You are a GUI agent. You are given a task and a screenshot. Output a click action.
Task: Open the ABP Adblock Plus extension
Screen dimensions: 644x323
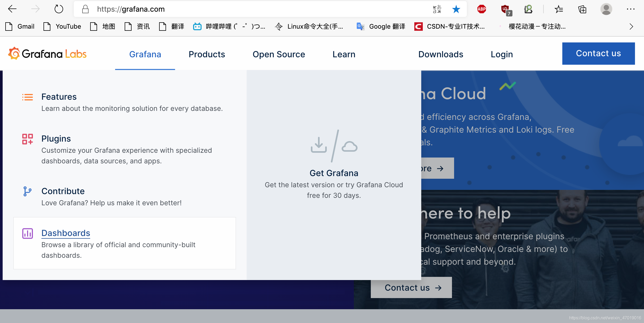[x=481, y=9]
